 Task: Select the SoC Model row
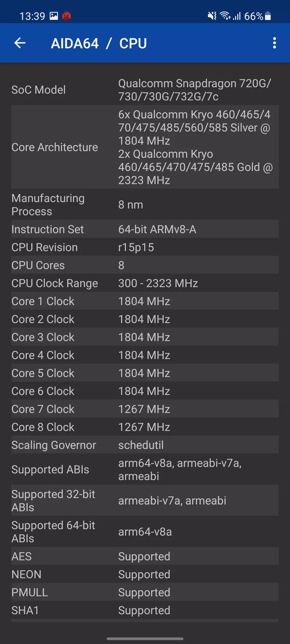[x=145, y=90]
